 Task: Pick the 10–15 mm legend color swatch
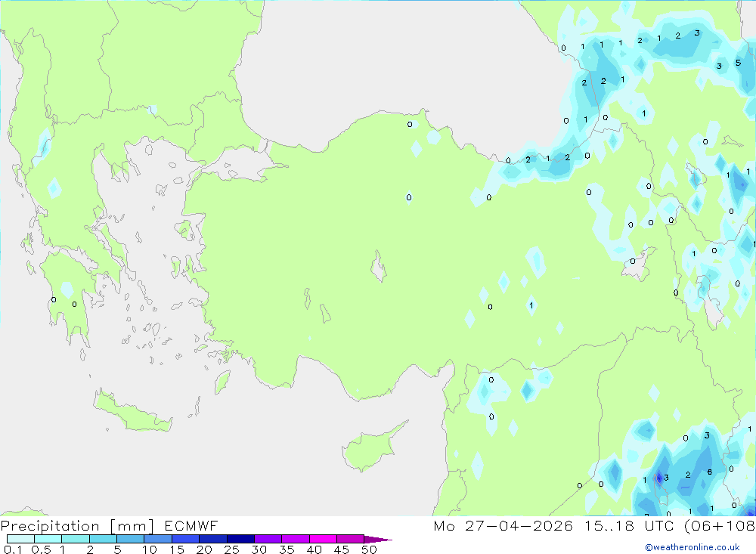[158, 539]
